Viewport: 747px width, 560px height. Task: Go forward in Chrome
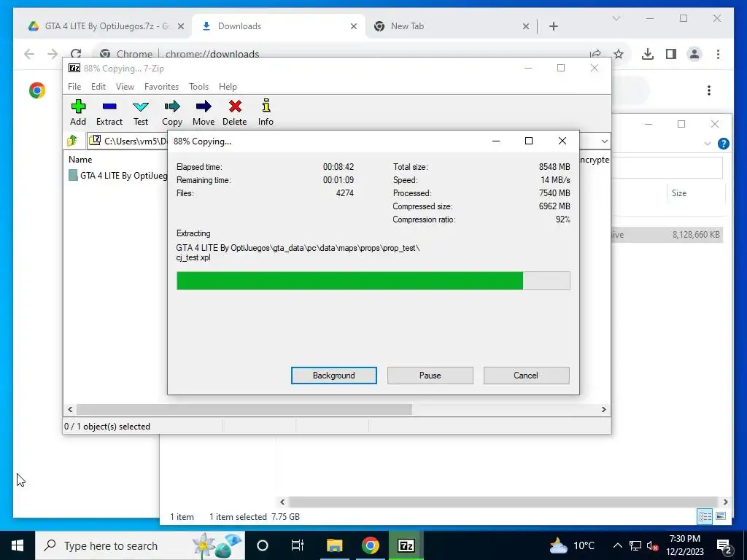pyautogui.click(x=53, y=54)
